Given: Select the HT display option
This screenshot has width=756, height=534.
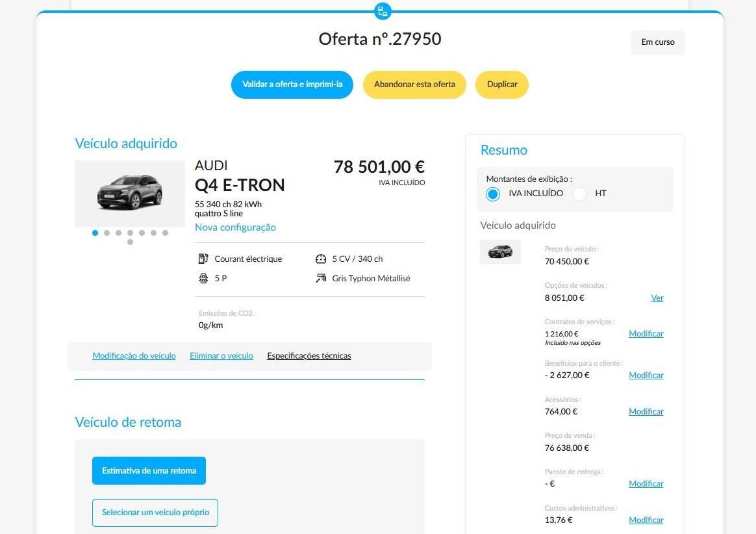Looking at the screenshot, I should (579, 194).
